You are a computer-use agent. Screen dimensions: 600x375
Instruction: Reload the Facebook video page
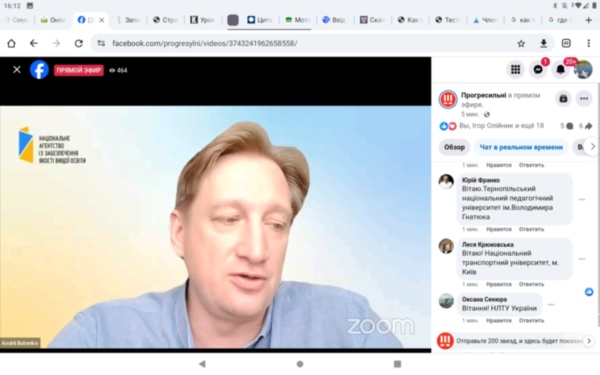78,43
